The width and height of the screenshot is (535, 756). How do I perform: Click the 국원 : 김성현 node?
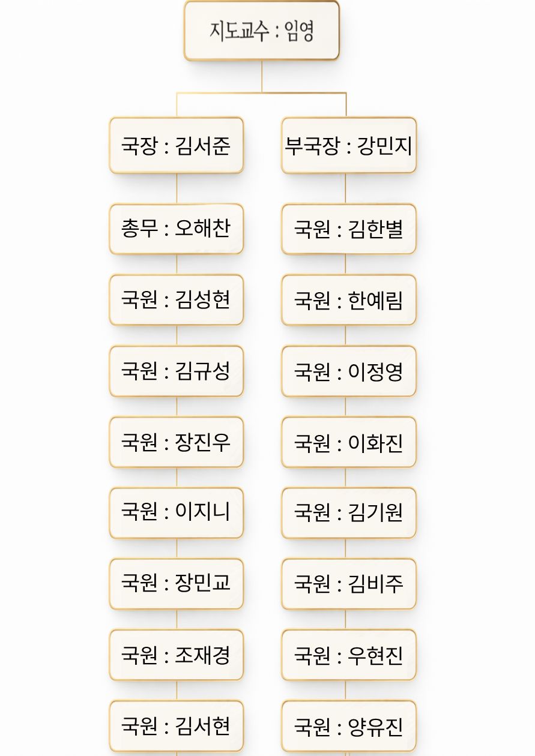[x=176, y=299]
